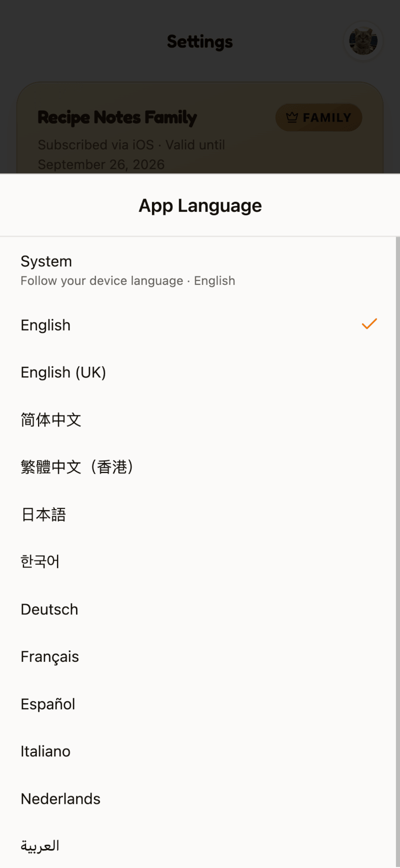The height and width of the screenshot is (868, 400).
Task: Tap the Recipe Notes Family subscription card
Action: point(200,128)
